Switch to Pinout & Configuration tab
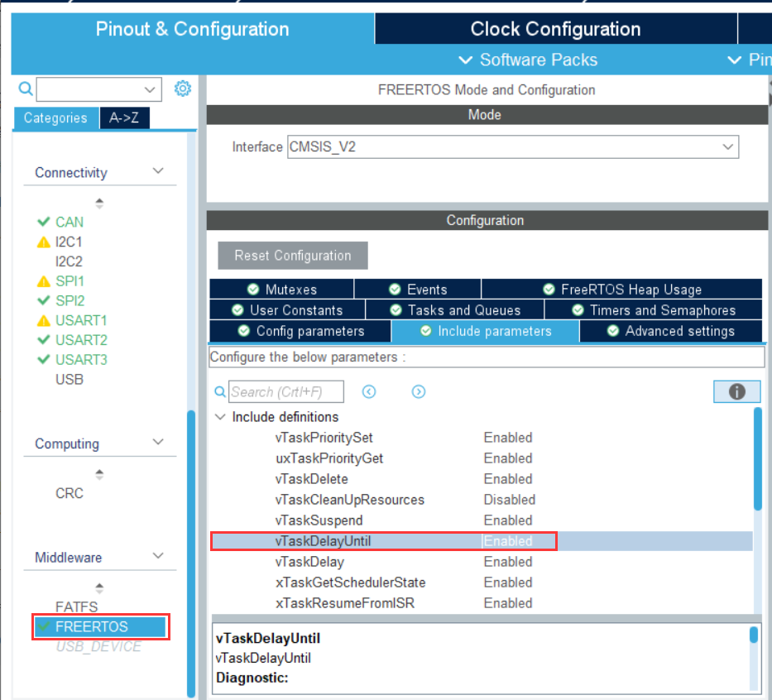 coord(193,29)
